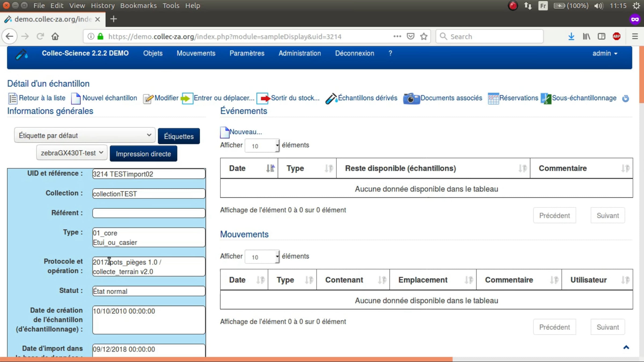
Task: Open the Firefox History menu
Action: tap(103, 6)
